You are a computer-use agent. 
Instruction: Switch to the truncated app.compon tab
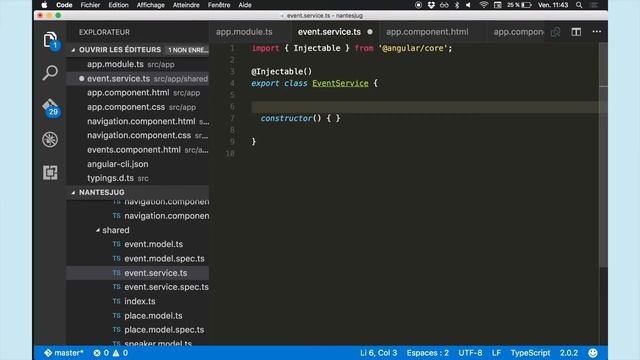pyautogui.click(x=518, y=32)
